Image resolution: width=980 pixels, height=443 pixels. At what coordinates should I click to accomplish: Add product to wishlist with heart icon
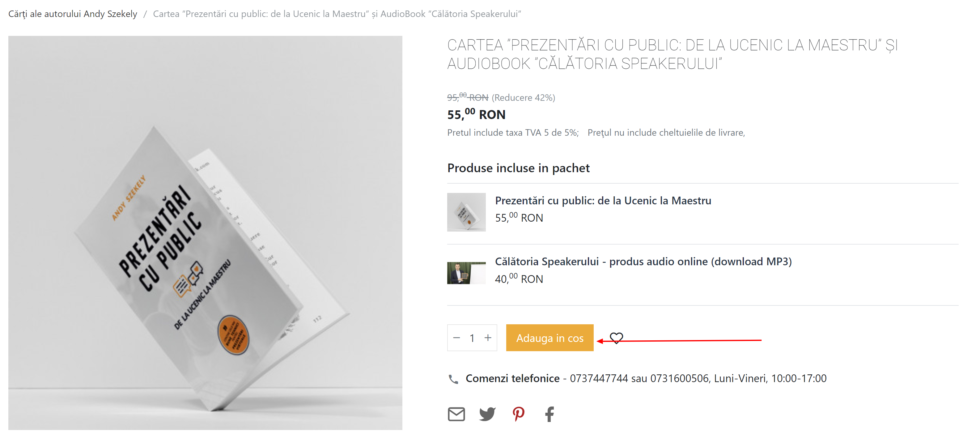(616, 338)
